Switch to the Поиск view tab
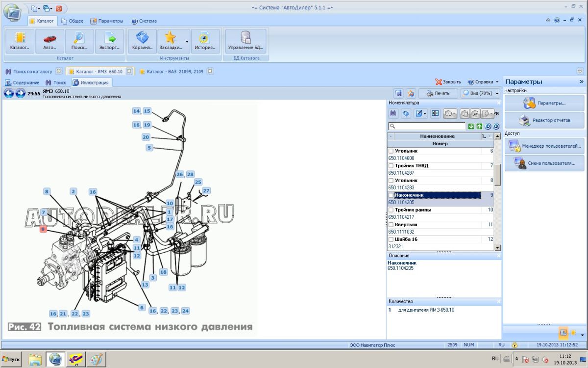Viewport: 588px width, 368px height. pyautogui.click(x=56, y=82)
